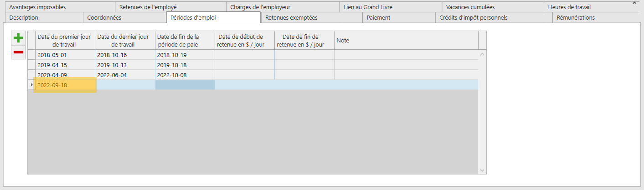Click pay period end cell in 2022-09-18 row

pyautogui.click(x=185, y=85)
